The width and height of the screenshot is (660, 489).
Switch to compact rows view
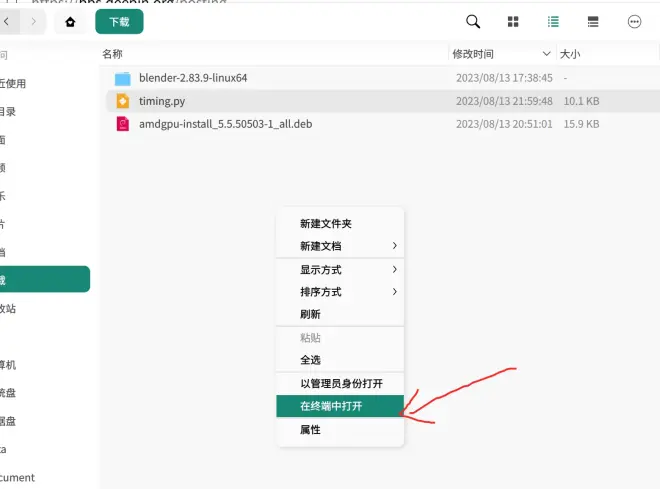coord(593,21)
